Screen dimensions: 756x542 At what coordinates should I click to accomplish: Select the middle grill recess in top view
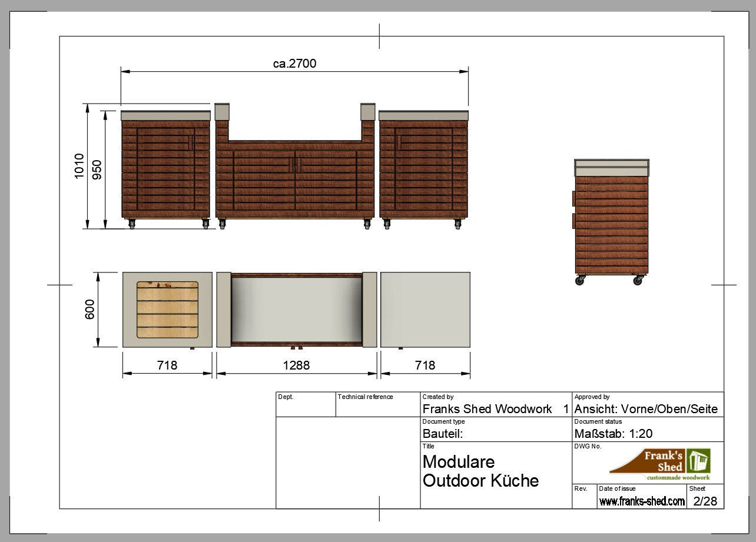tap(296, 310)
